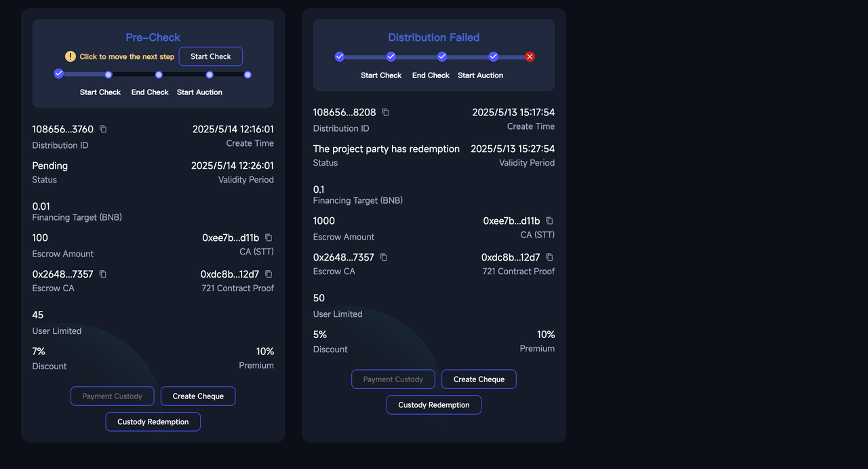
Task: Click Create Cheque in the Pre-Check card
Action: click(198, 396)
